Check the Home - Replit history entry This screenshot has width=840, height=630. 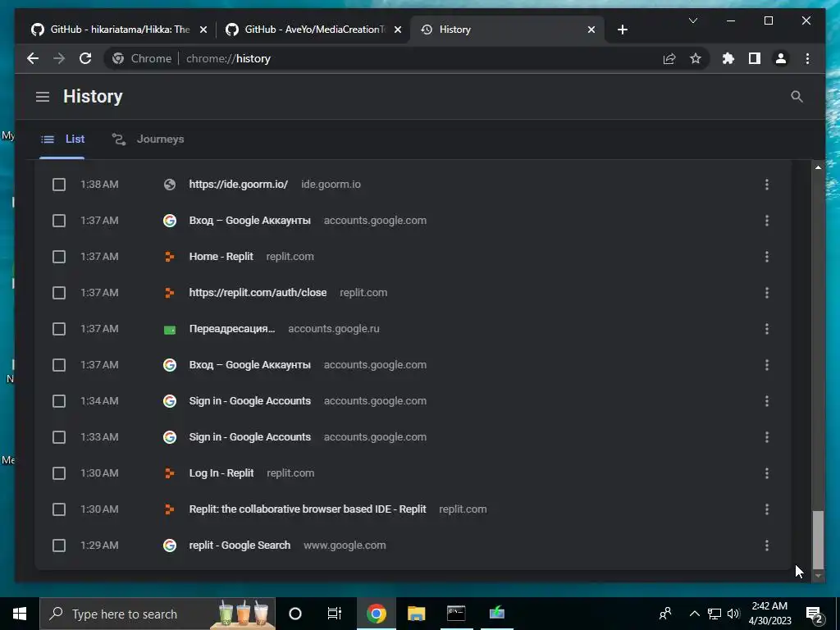[x=59, y=257]
